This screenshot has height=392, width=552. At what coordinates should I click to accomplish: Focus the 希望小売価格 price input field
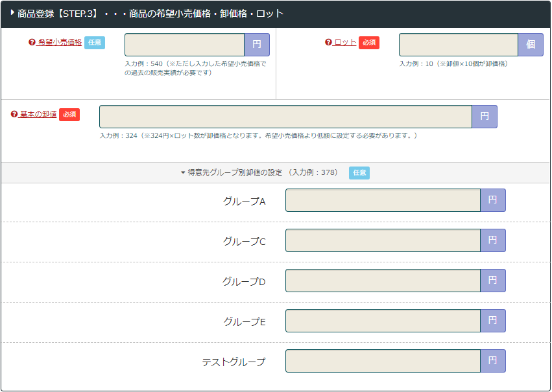[184, 45]
